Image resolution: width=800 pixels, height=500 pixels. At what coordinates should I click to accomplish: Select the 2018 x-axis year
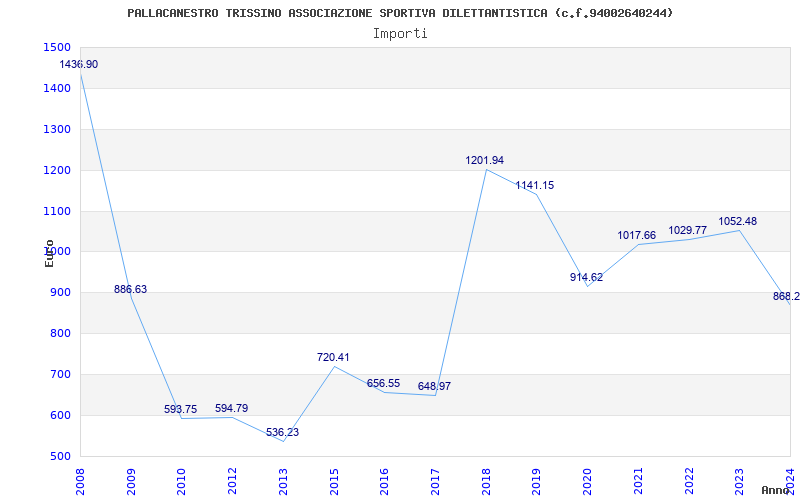(486, 481)
